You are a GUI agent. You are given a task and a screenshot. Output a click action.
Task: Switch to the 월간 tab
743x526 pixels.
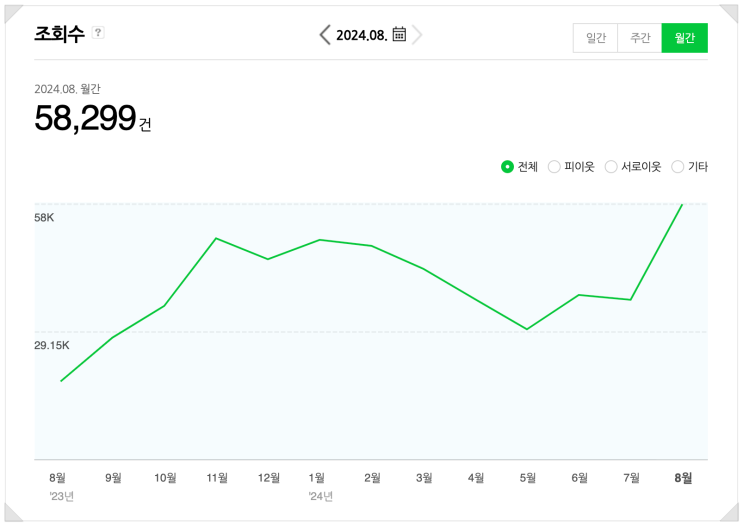tap(684, 38)
